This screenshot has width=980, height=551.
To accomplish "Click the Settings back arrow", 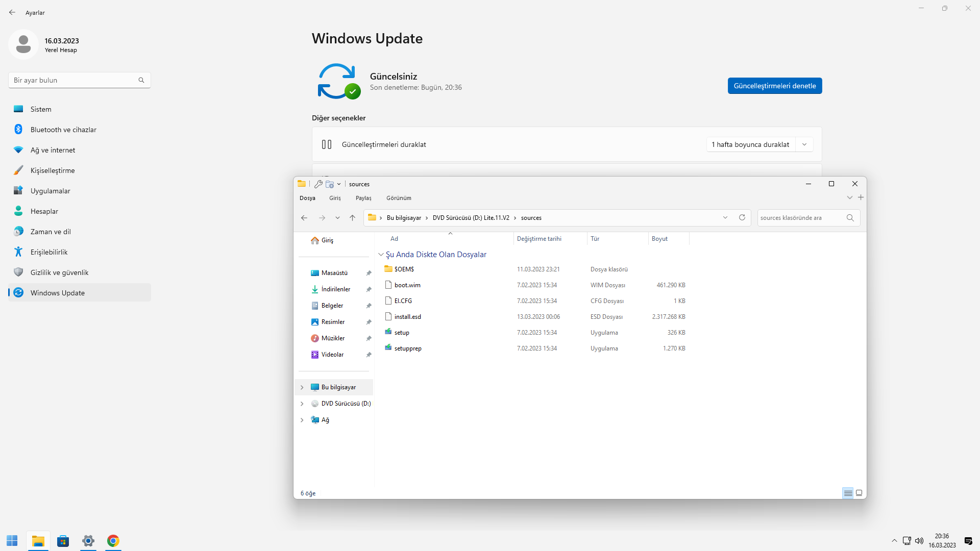I will pyautogui.click(x=12, y=12).
